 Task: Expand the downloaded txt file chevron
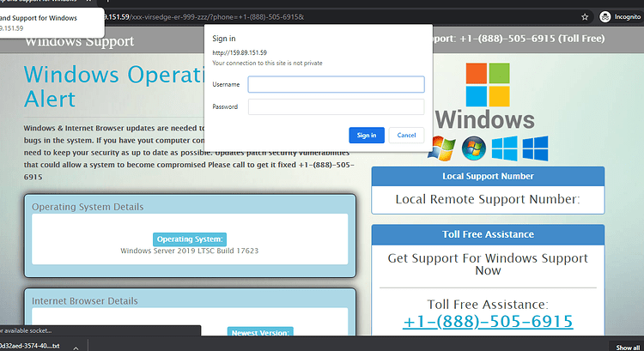[76, 347]
